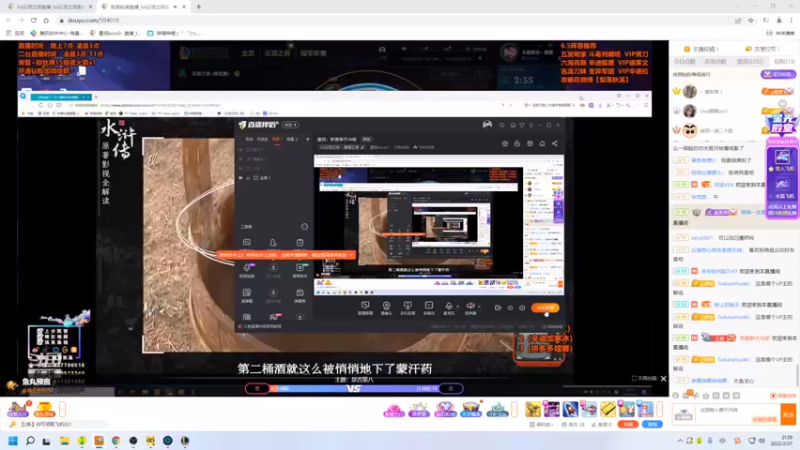Screen dimensions: 800x450
Task: Open the 鱼丸预言 icon below the player
Action: click(x=44, y=409)
